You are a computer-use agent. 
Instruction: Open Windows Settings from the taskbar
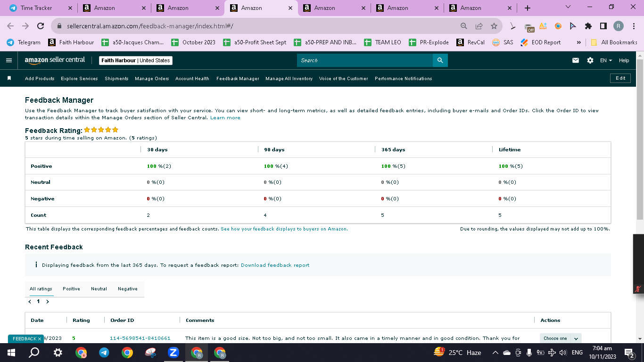[x=58, y=352]
